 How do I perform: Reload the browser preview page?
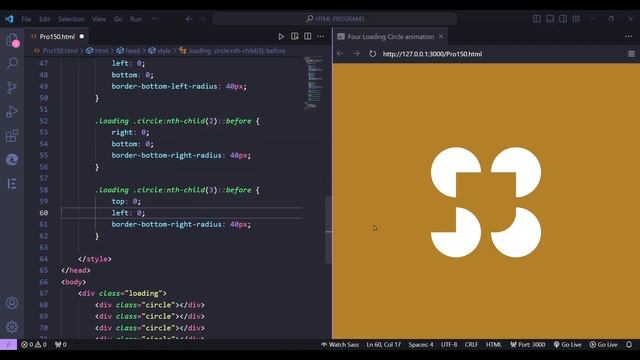pos(372,53)
